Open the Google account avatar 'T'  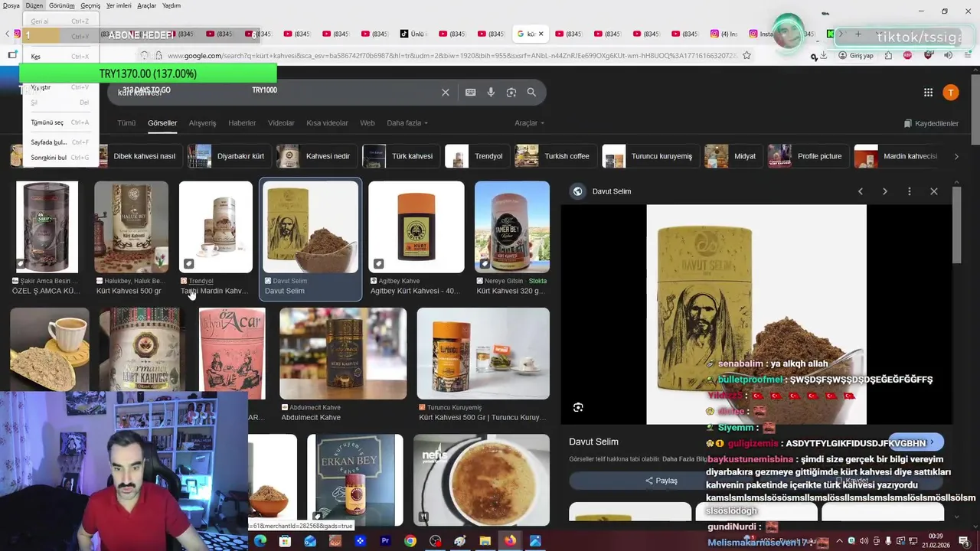[950, 93]
